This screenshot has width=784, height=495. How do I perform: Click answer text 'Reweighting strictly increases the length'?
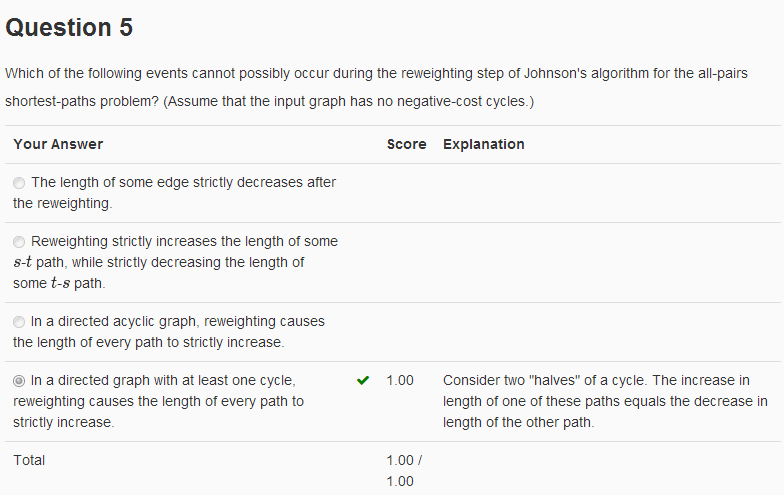tap(176, 262)
